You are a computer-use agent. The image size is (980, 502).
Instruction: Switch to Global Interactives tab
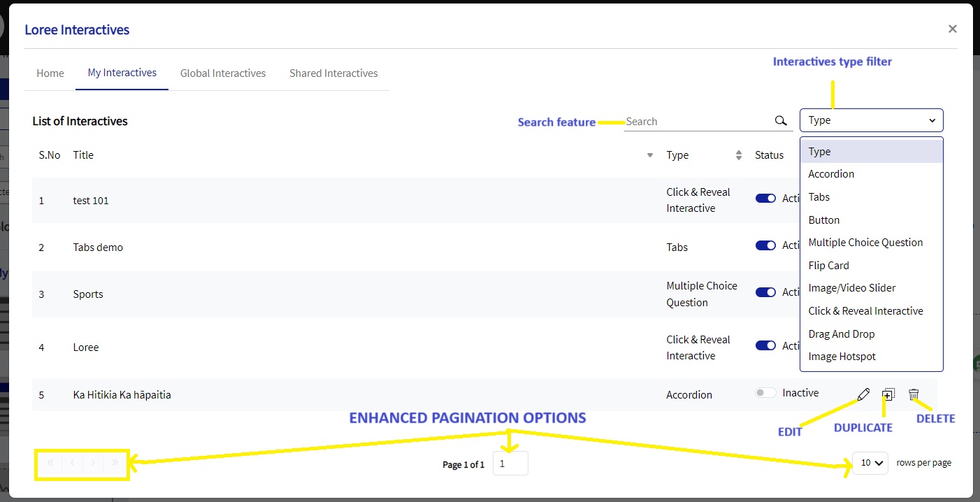tap(223, 73)
